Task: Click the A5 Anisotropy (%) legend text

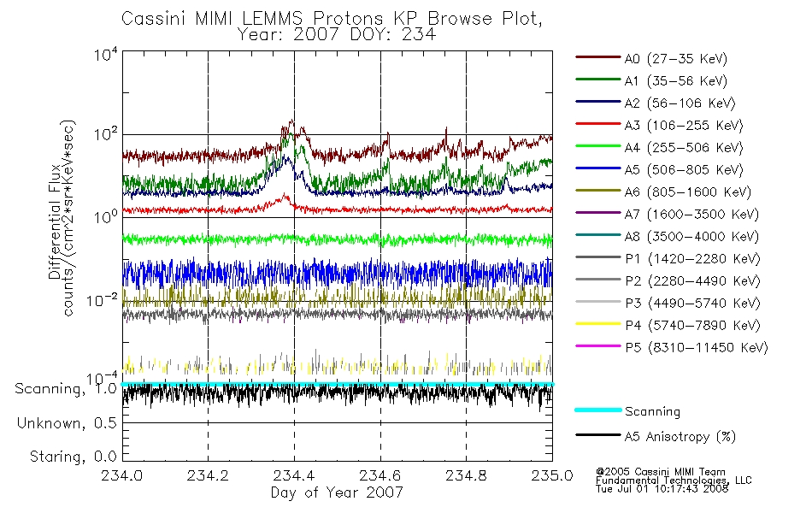Action: coord(680,437)
